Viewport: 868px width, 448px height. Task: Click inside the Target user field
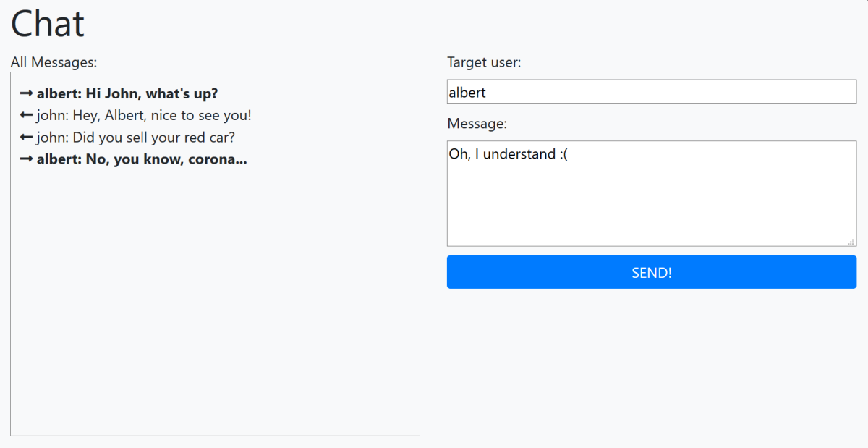(651, 91)
